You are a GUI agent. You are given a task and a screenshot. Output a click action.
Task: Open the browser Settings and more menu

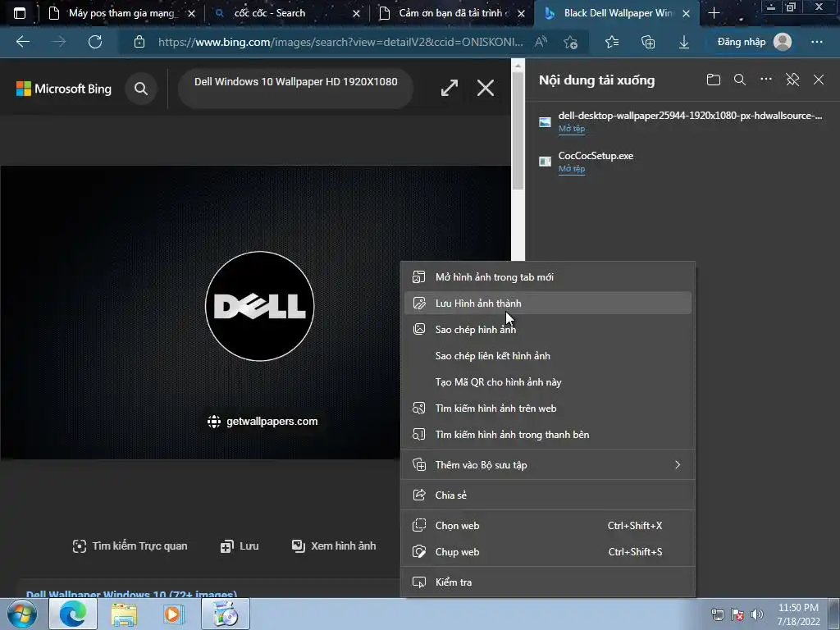click(x=816, y=42)
